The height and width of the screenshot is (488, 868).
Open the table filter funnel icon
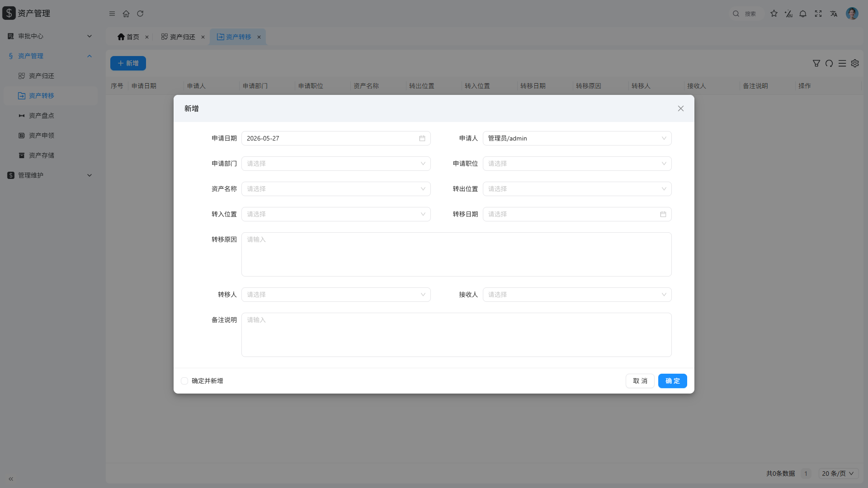816,63
